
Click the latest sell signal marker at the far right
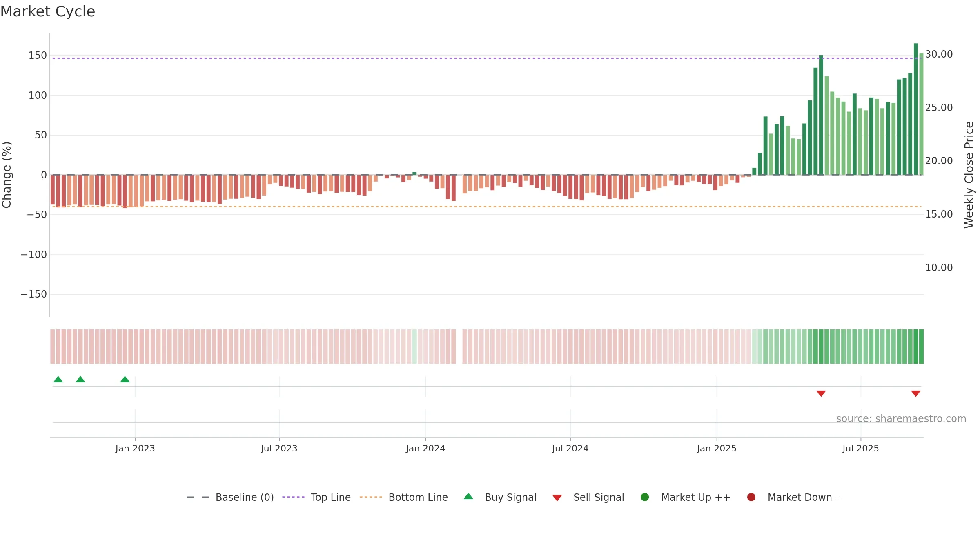pos(916,393)
